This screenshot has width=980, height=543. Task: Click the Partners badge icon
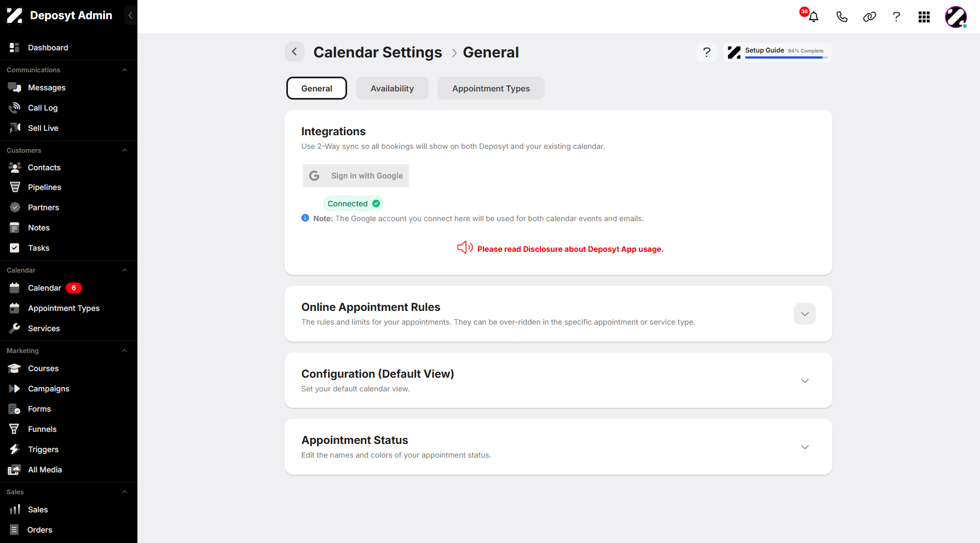(15, 207)
